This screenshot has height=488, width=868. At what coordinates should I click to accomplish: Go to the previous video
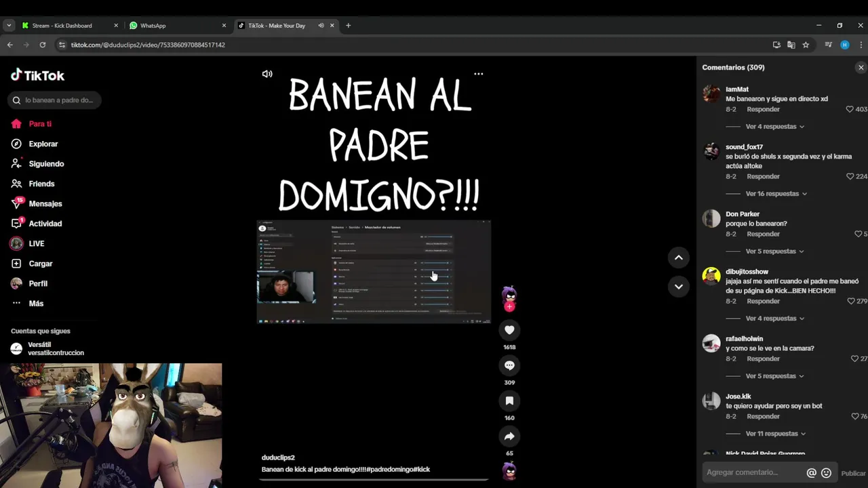(678, 258)
